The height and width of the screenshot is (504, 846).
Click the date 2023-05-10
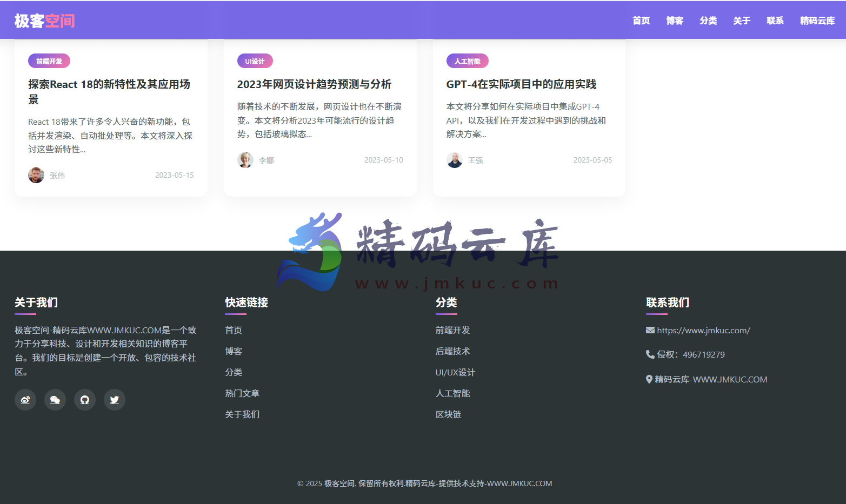point(383,160)
